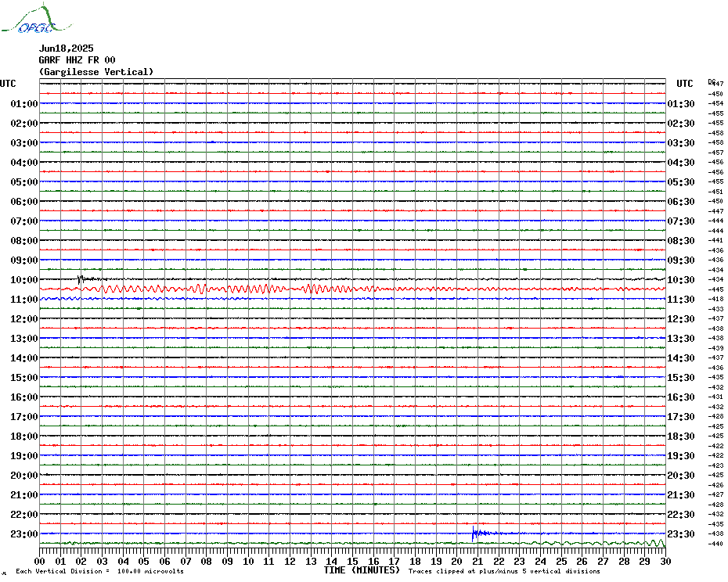Click the 'Traces clipped at plus/minus 5' note
728x582 pixels.
pos(505,571)
